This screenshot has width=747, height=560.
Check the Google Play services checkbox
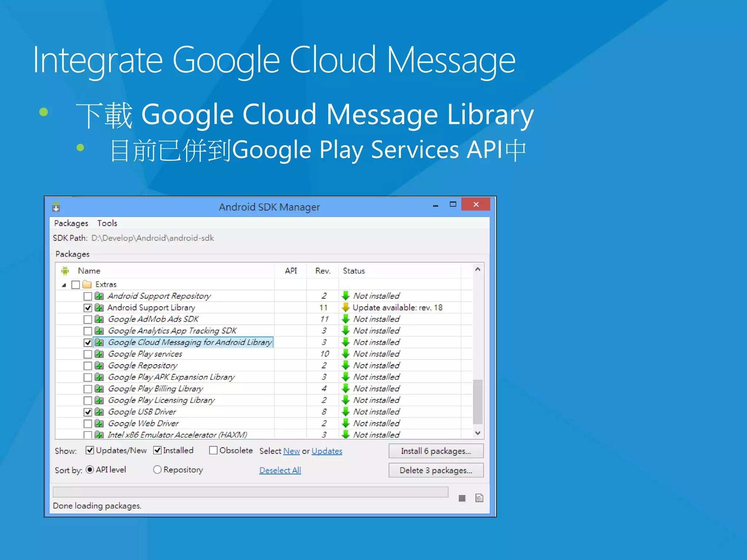pyautogui.click(x=88, y=354)
